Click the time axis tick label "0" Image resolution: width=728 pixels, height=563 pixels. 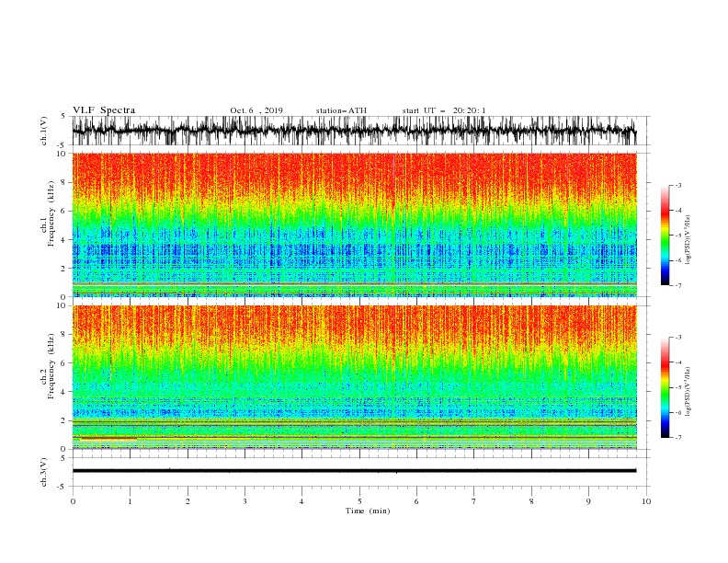73,501
